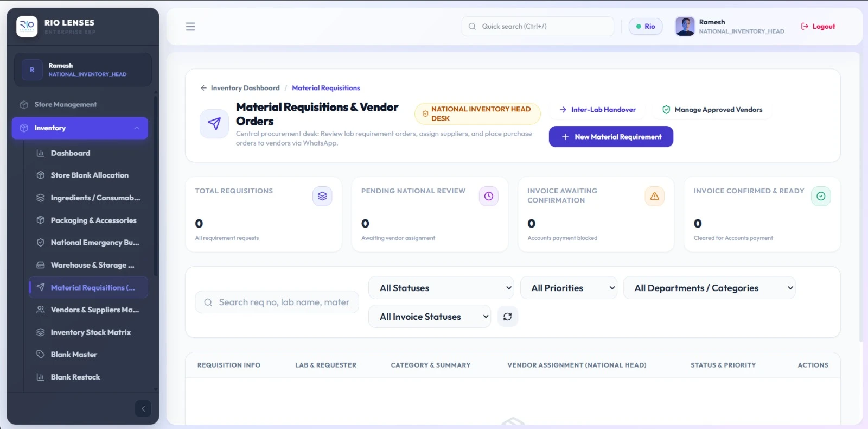
Task: Collapse the sidebar with the chevron button
Action: point(143,408)
